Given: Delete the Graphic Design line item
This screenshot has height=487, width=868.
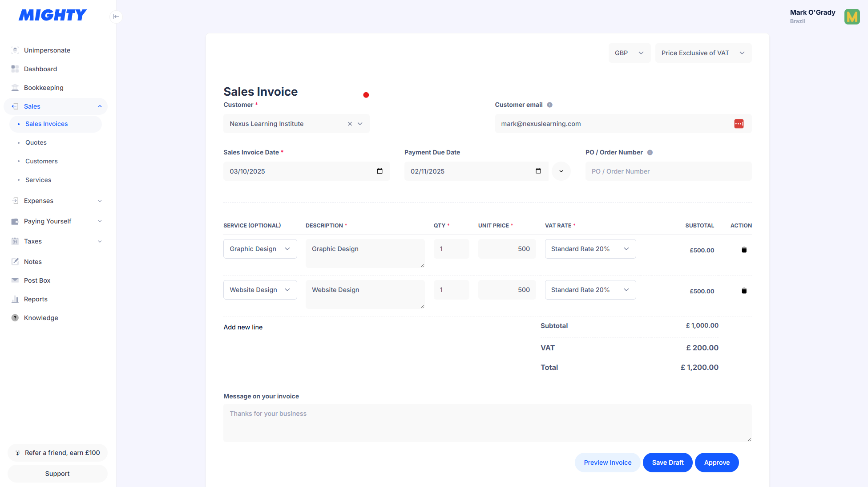Looking at the screenshot, I should point(744,250).
